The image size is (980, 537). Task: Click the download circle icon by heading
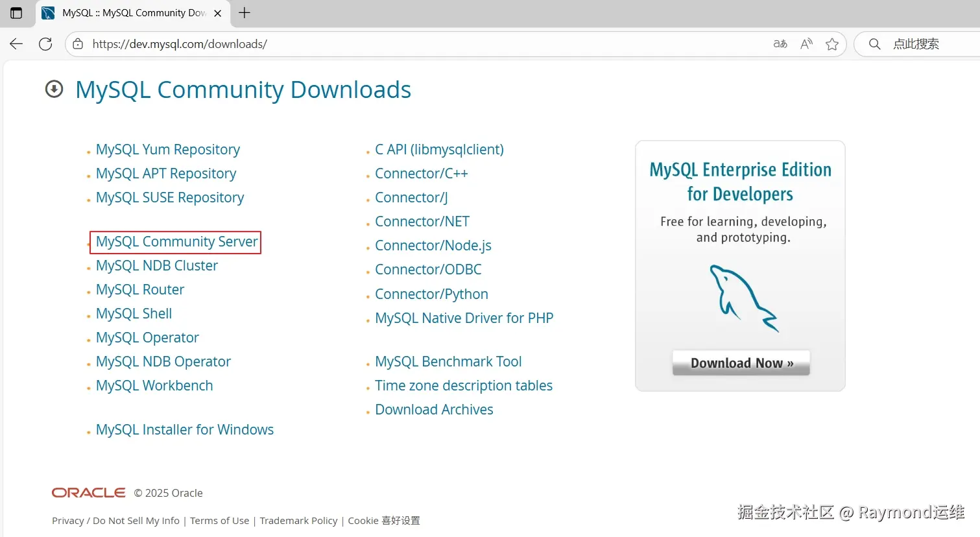click(54, 89)
